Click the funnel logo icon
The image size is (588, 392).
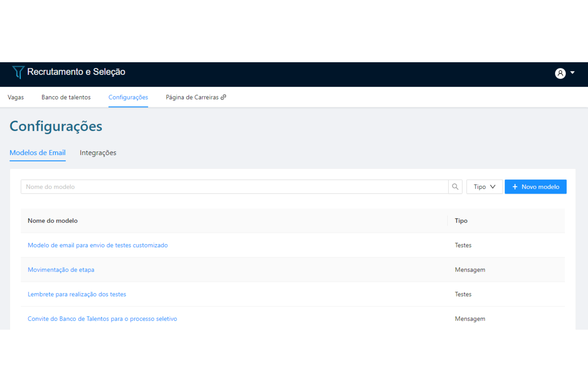click(x=18, y=72)
